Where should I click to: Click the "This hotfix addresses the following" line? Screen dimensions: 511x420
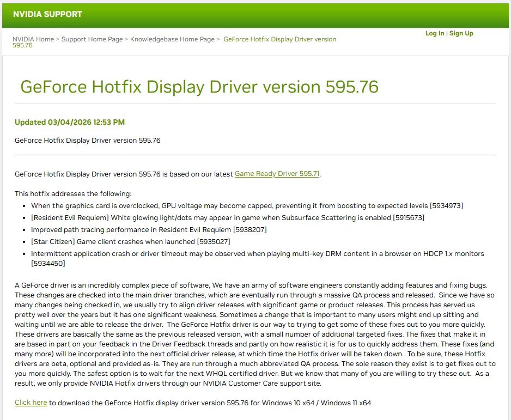point(73,193)
